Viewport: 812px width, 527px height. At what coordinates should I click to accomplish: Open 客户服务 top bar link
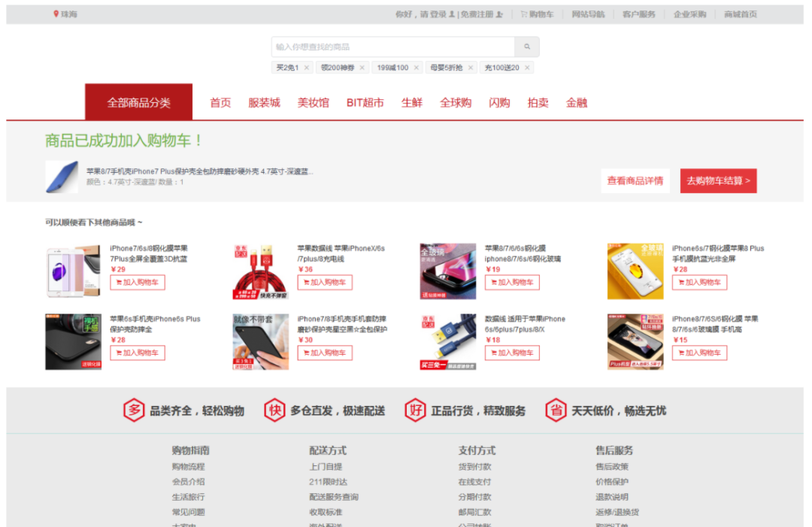[638, 14]
